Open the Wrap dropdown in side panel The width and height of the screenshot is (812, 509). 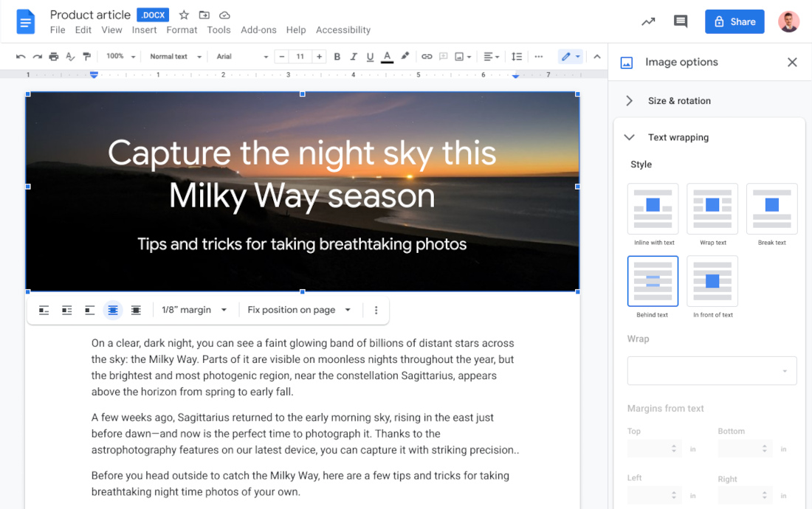pyautogui.click(x=712, y=370)
